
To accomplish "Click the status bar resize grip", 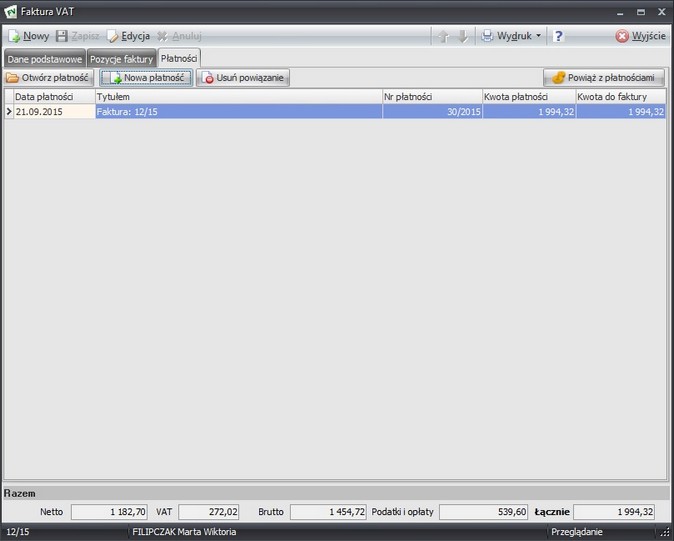I will click(665, 533).
